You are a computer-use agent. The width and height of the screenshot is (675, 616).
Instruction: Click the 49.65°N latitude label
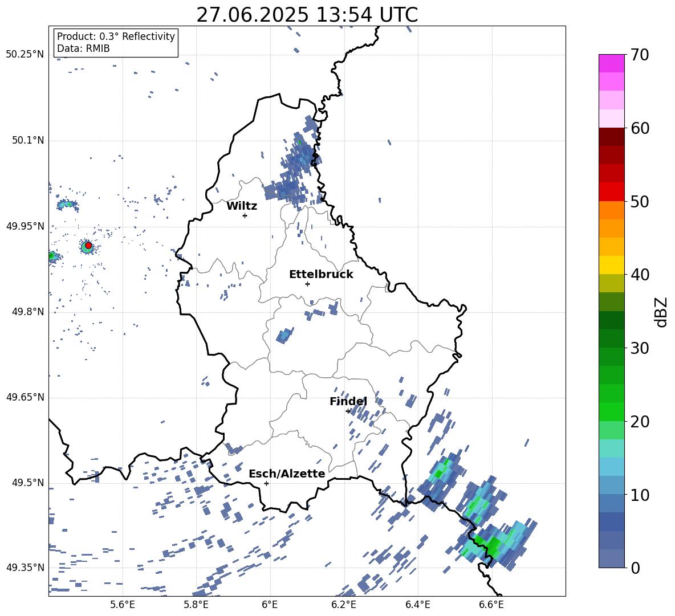tap(25, 397)
